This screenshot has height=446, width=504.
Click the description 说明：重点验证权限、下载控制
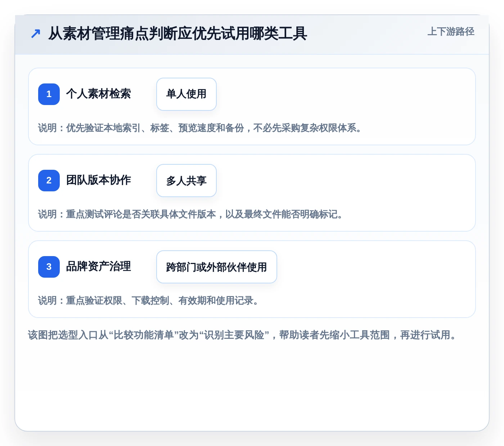148,301
